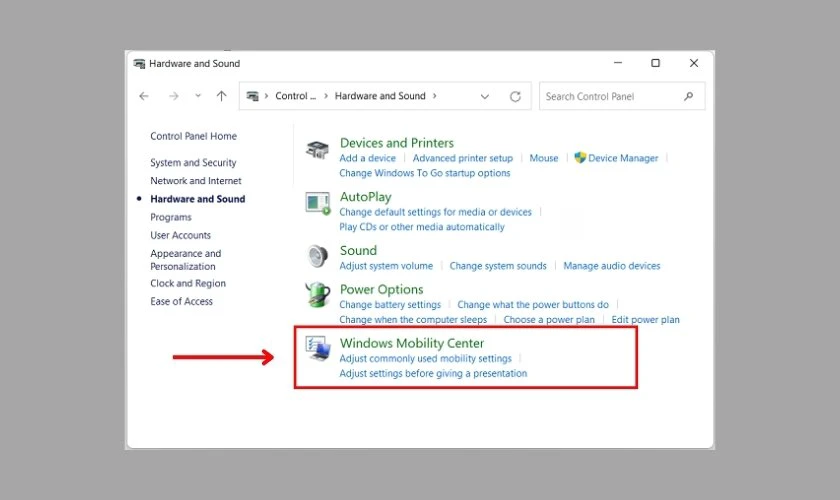Screen dimensions: 840x500
Task: Go back with the back arrow
Action: [x=144, y=96]
